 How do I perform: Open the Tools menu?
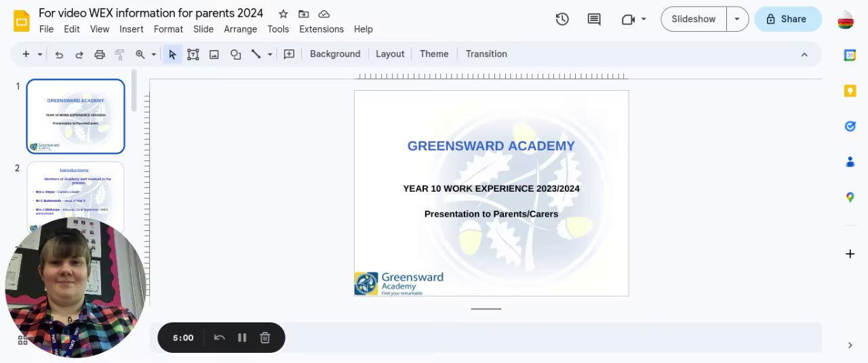coord(278,29)
